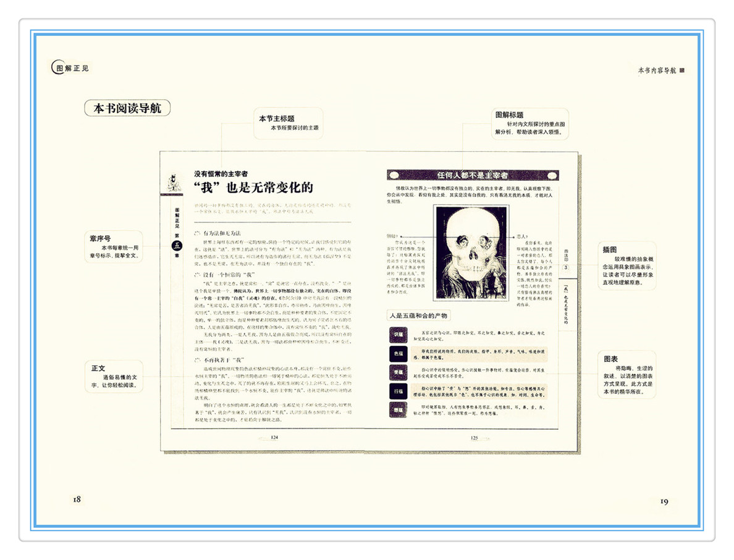Viewport: 734px width, 560px height.
Task: Click the 本书阅读导航 title box
Action: tap(127, 107)
